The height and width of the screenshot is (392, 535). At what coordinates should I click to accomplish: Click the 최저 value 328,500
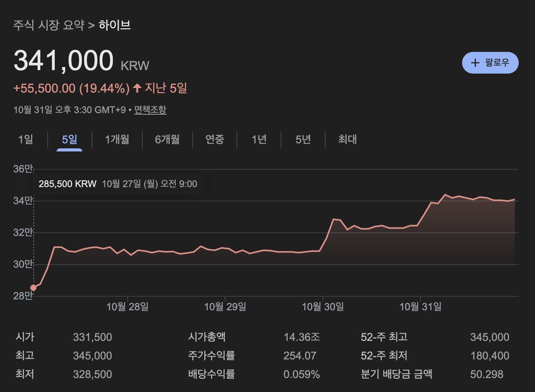point(93,375)
